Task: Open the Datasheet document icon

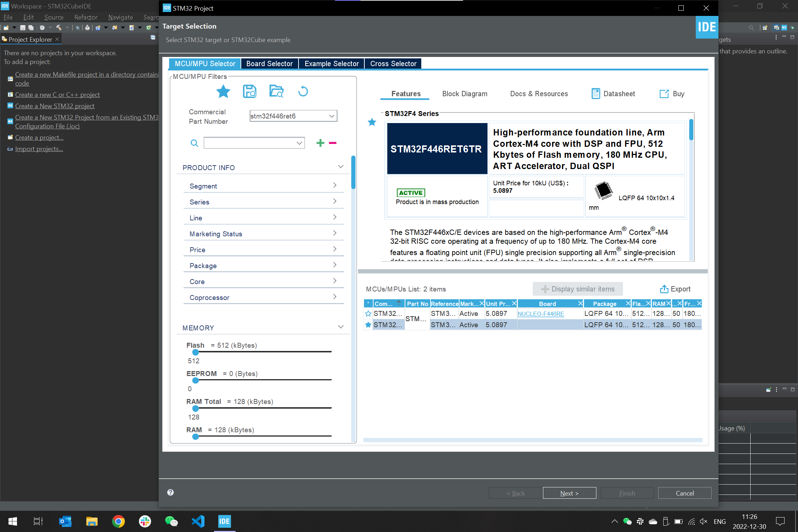Action: (x=596, y=94)
